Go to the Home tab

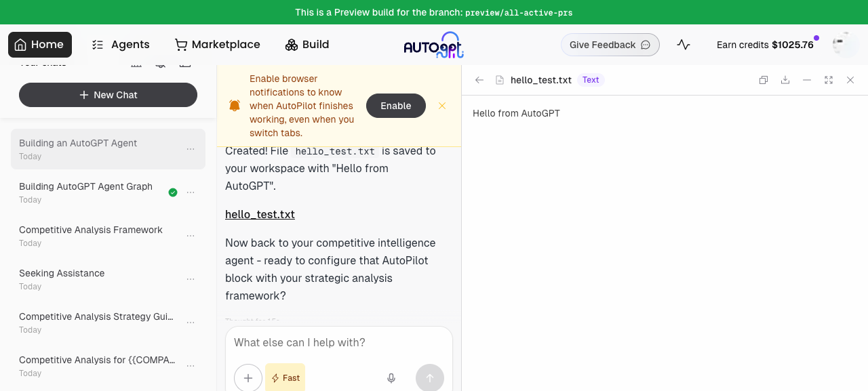pos(40,45)
